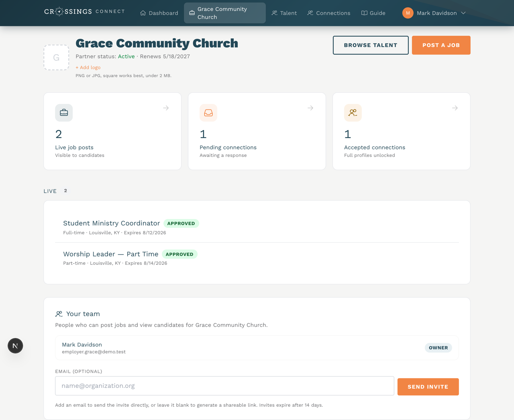This screenshot has width=514, height=420.
Task: Click the Mark Davidson user name
Action: tap(436, 13)
